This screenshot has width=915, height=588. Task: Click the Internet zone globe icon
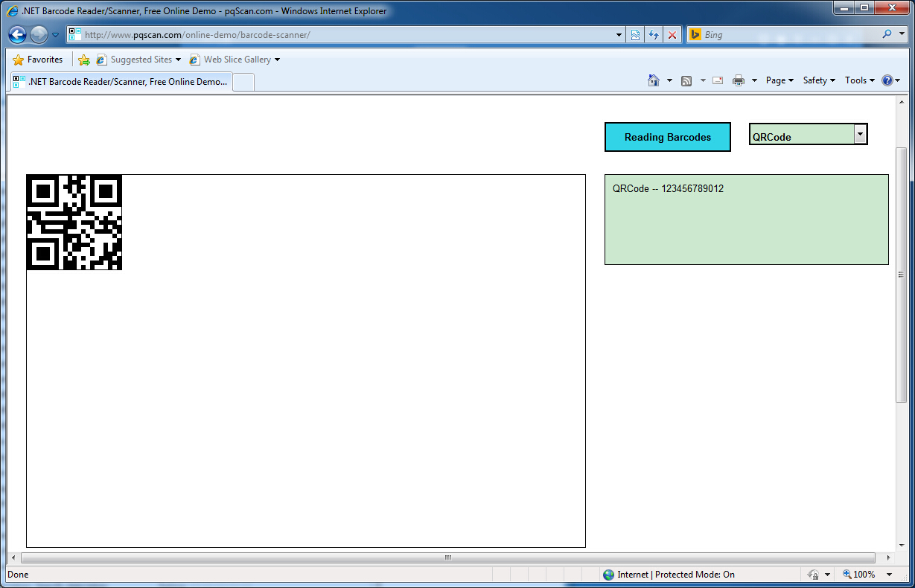[x=609, y=575]
